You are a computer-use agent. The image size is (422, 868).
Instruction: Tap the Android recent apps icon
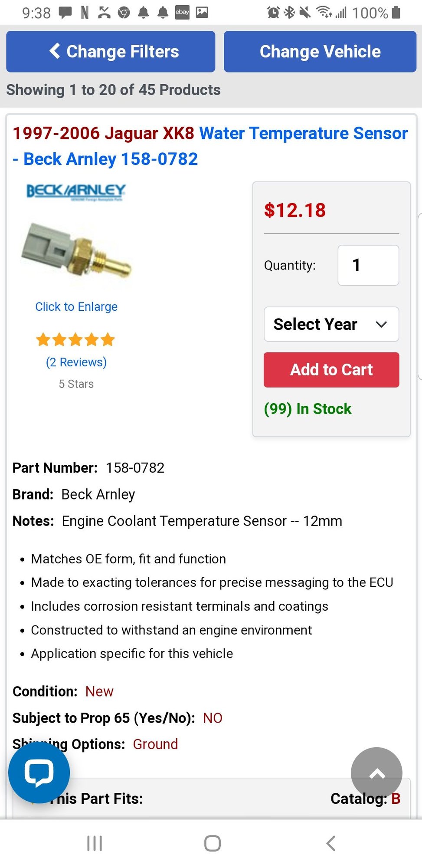[95, 843]
